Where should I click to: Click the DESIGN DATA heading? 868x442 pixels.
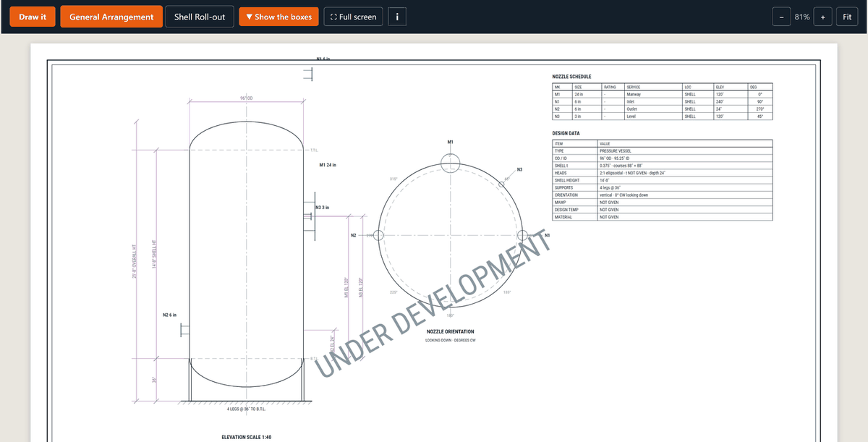point(566,133)
